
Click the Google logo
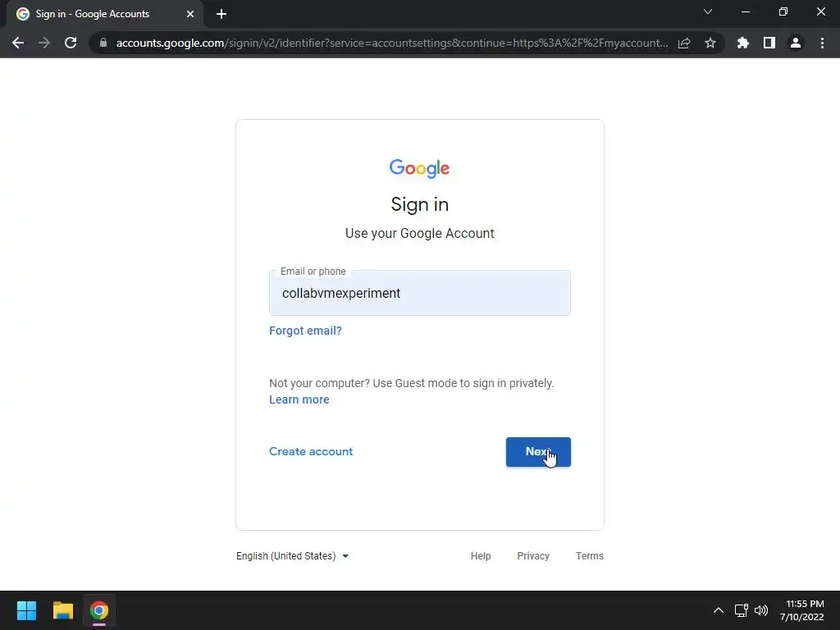[419, 168]
